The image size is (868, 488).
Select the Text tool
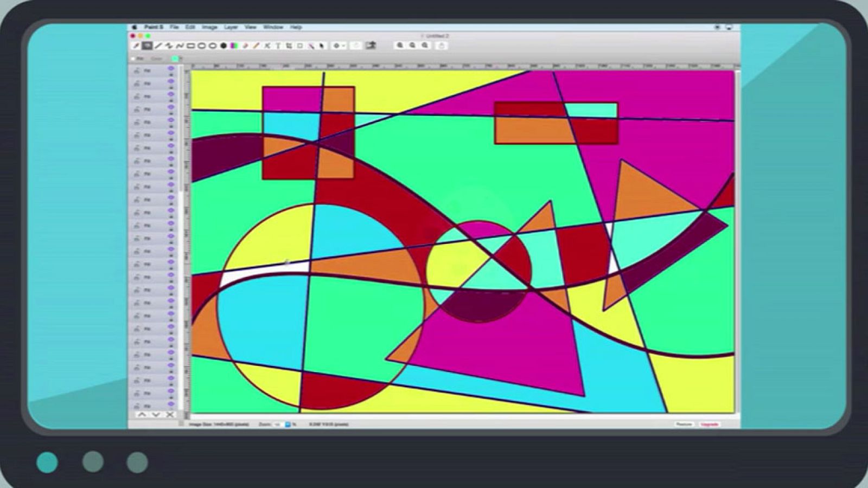[278, 46]
